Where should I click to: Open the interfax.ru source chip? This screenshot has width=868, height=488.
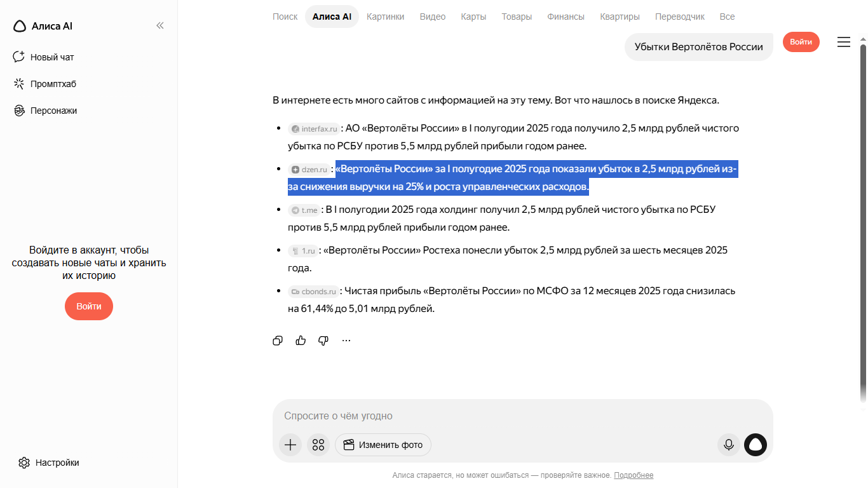click(x=314, y=129)
